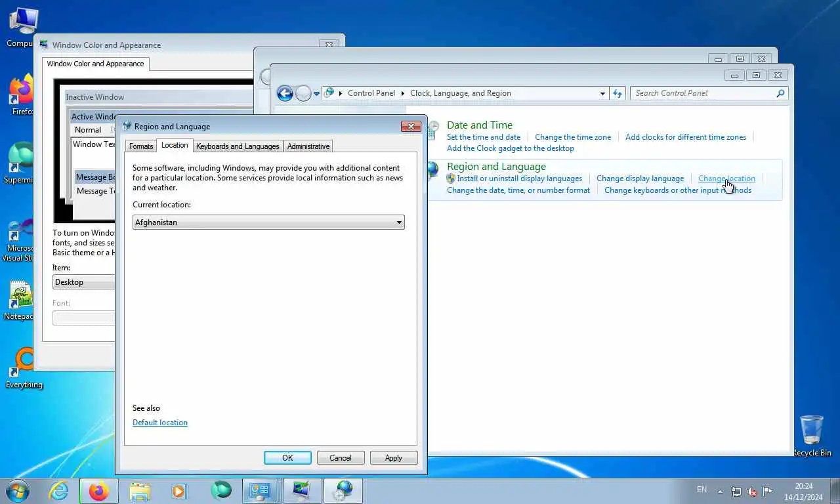The width and height of the screenshot is (840, 504).
Task: Open the Recycle Bin desktop icon
Action: point(812,435)
